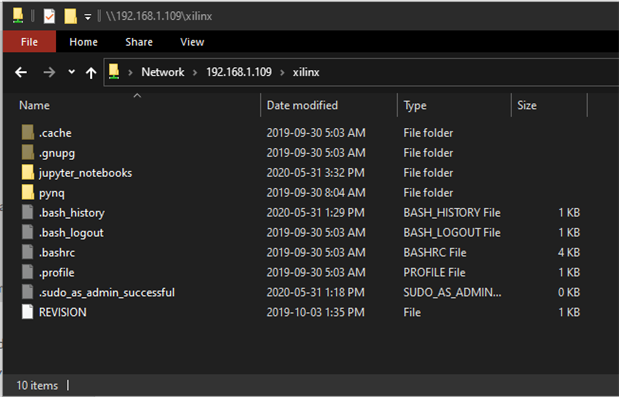The image size is (619, 397).
Task: Go forward with the right arrow button
Action: tap(49, 72)
